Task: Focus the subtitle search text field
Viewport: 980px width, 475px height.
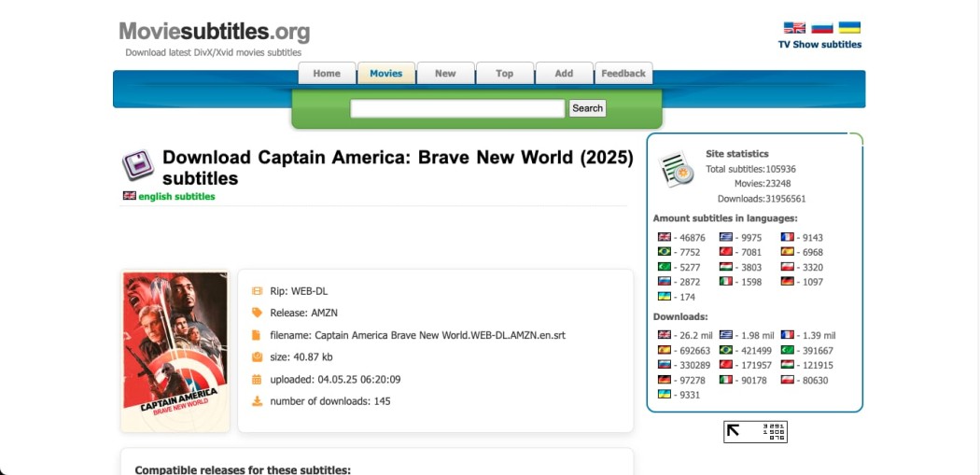Action: (457, 108)
